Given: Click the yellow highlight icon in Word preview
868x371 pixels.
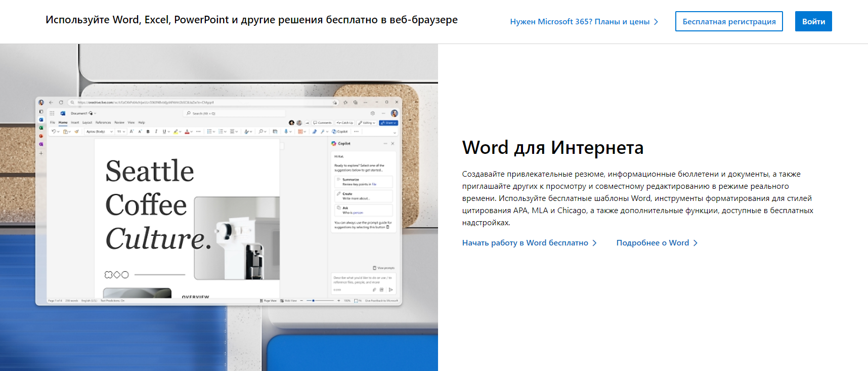Looking at the screenshot, I should tap(176, 132).
